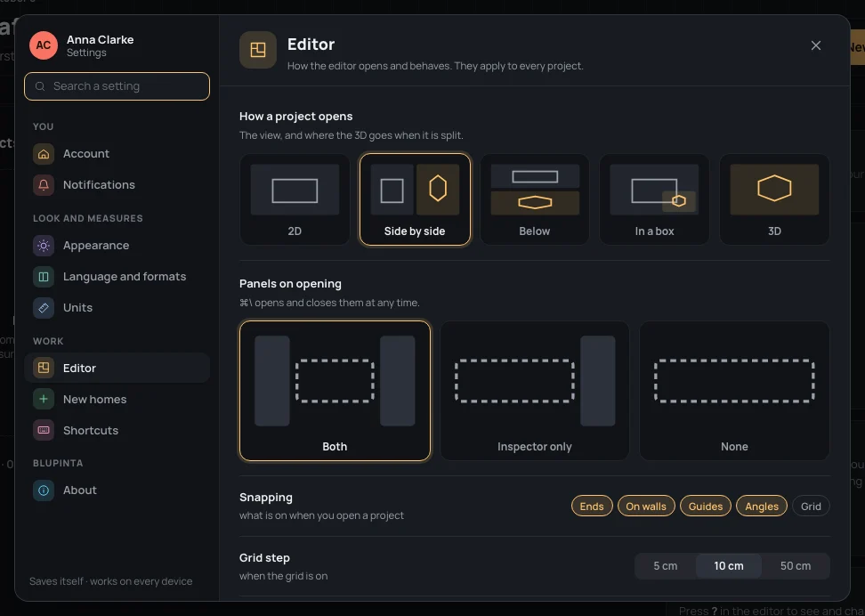Screen dimensions: 865x616
Task: Open Appearance settings
Action: (x=117, y=246)
